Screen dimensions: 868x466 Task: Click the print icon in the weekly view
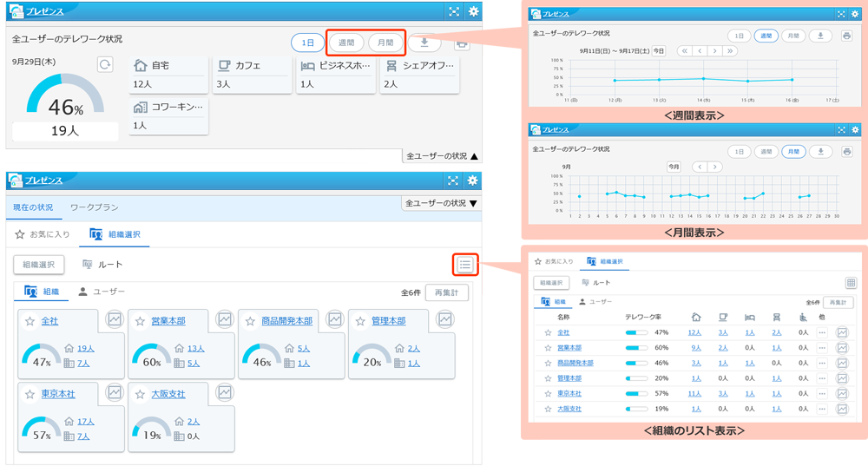point(847,36)
